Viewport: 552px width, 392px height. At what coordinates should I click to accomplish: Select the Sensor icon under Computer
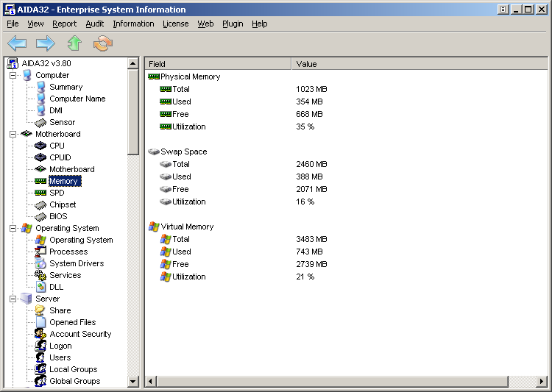pos(40,122)
